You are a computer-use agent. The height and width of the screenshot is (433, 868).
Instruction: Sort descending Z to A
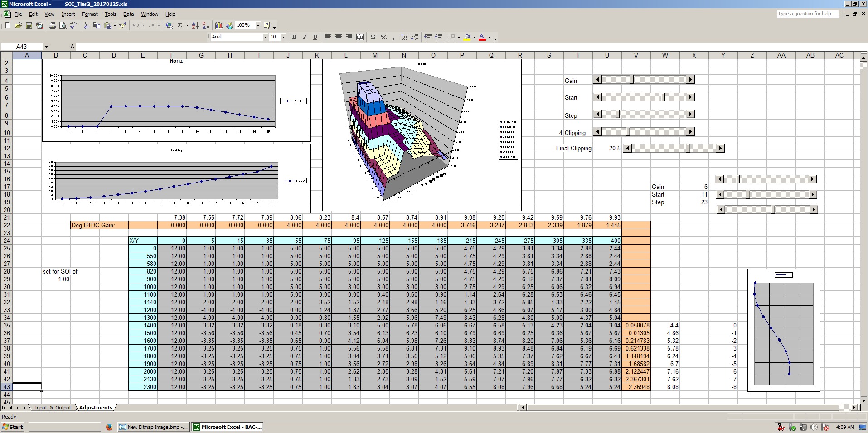(206, 25)
